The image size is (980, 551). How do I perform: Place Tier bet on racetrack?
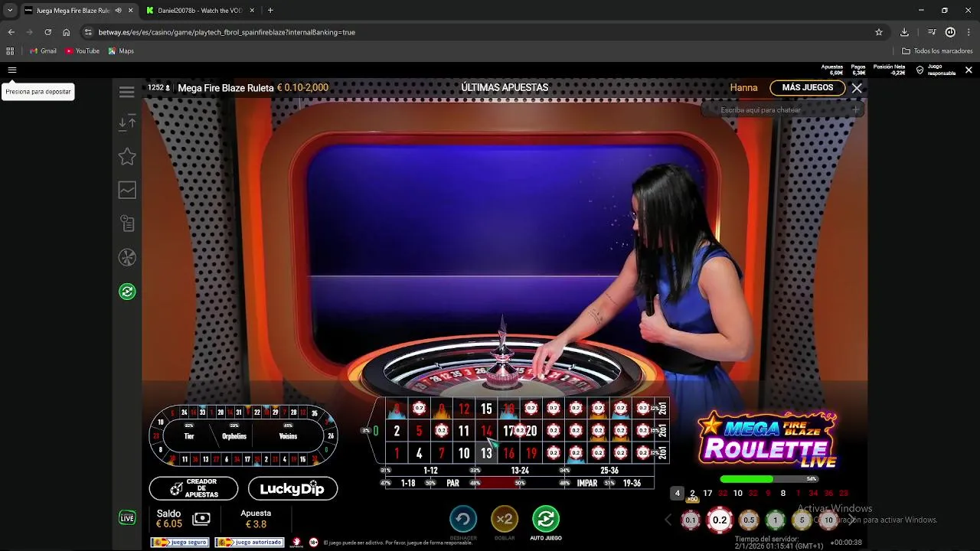pos(189,435)
